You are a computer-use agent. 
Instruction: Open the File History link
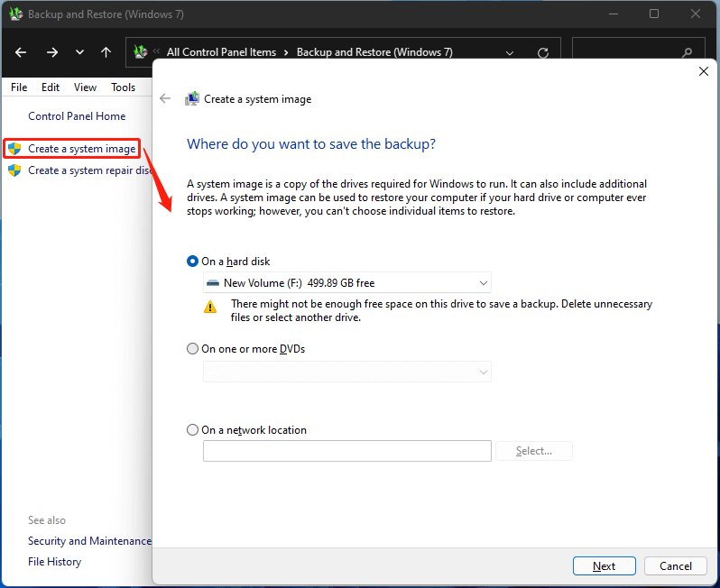tap(55, 562)
